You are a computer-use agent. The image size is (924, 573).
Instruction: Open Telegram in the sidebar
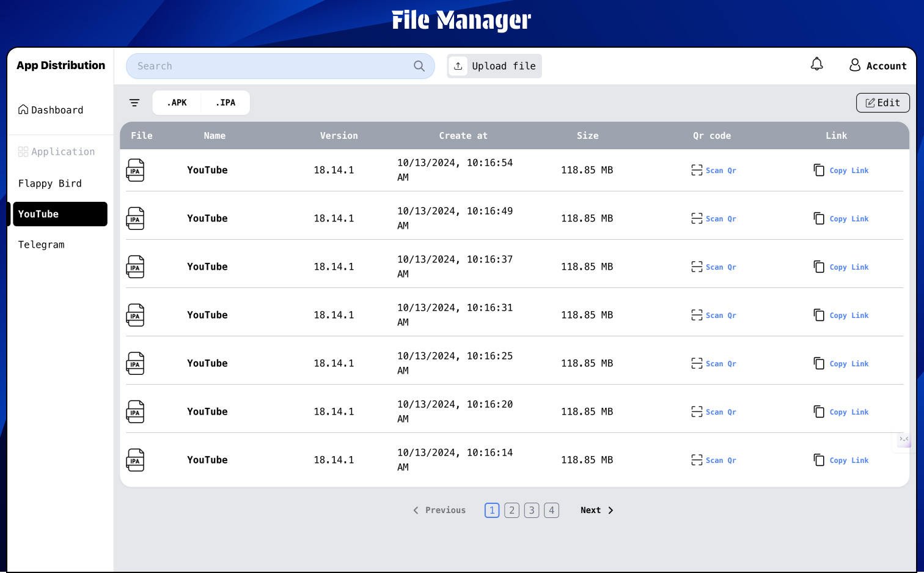pyautogui.click(x=42, y=245)
